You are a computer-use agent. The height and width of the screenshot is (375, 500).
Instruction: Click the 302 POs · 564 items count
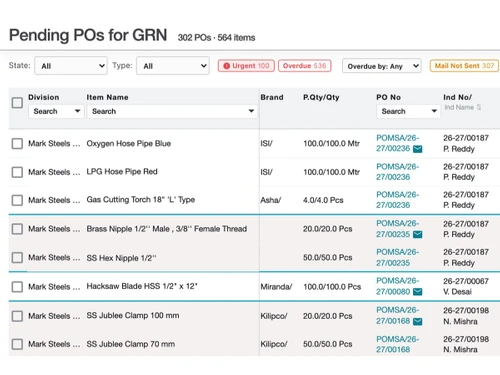click(216, 38)
